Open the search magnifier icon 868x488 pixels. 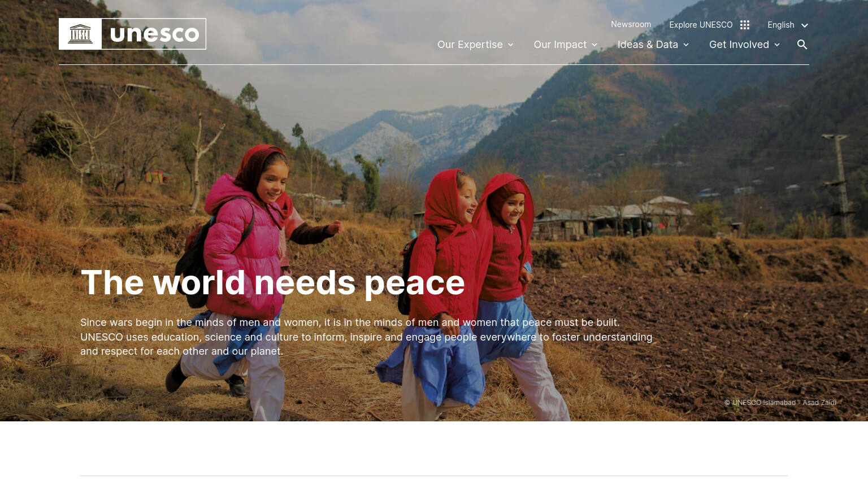[x=802, y=45]
